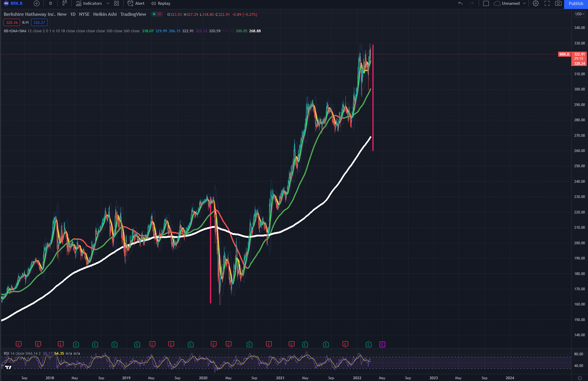Click the current price 322.91 scale tag
Viewport: 588px width, 381px height.
coord(579,54)
